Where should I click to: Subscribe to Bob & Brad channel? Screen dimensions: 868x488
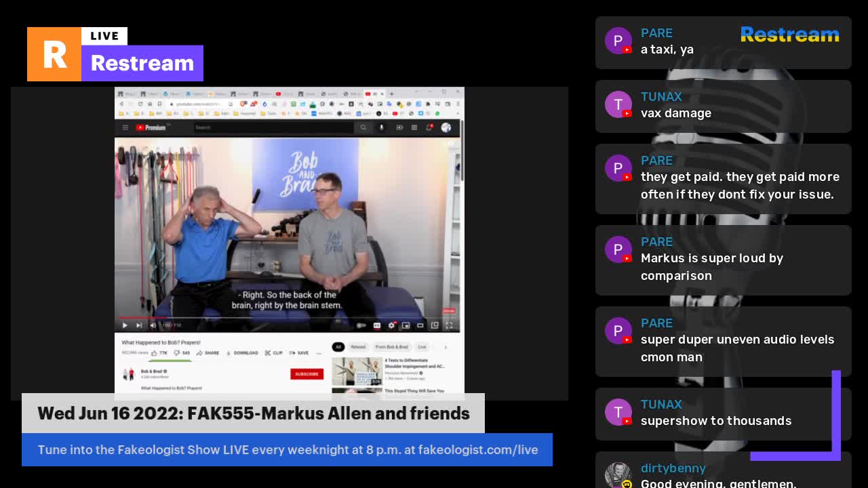[x=307, y=374]
